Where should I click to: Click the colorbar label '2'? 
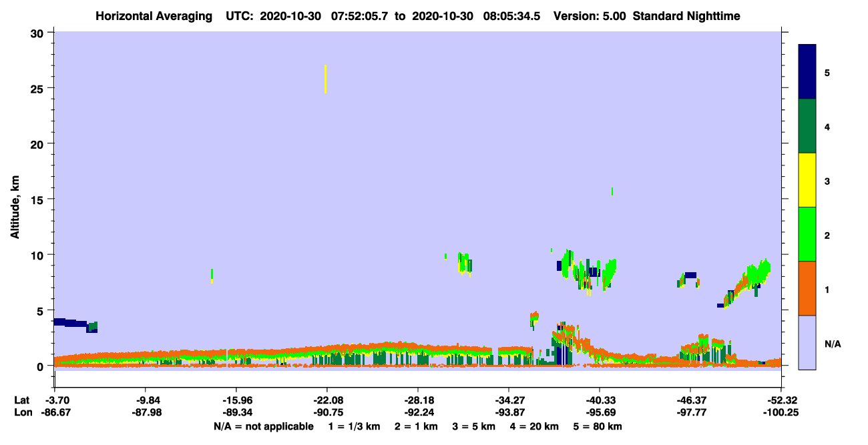(x=827, y=234)
